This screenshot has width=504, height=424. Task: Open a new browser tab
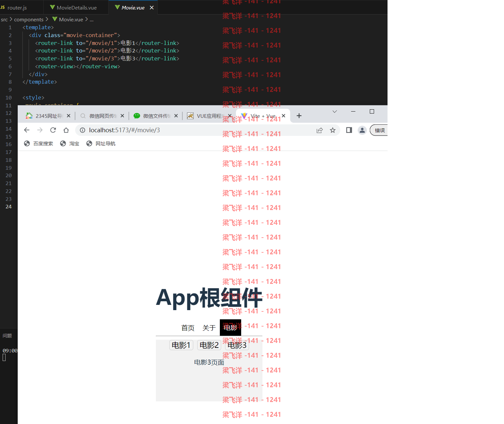pyautogui.click(x=299, y=116)
